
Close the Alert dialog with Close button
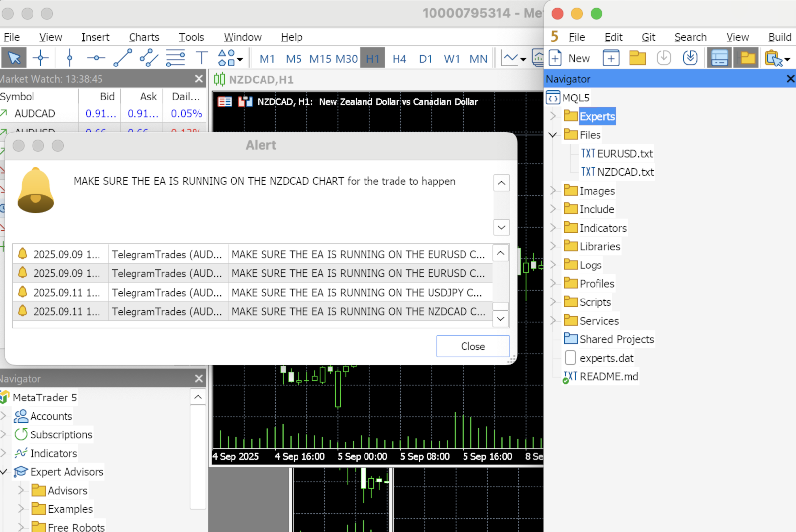(x=473, y=346)
